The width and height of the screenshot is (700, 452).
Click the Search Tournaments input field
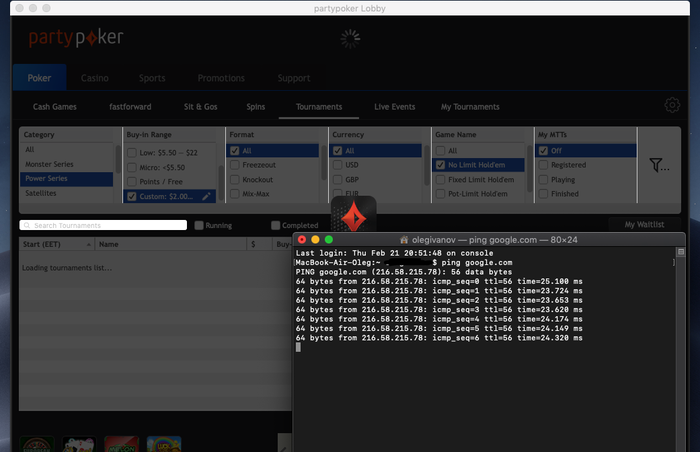[103, 225]
